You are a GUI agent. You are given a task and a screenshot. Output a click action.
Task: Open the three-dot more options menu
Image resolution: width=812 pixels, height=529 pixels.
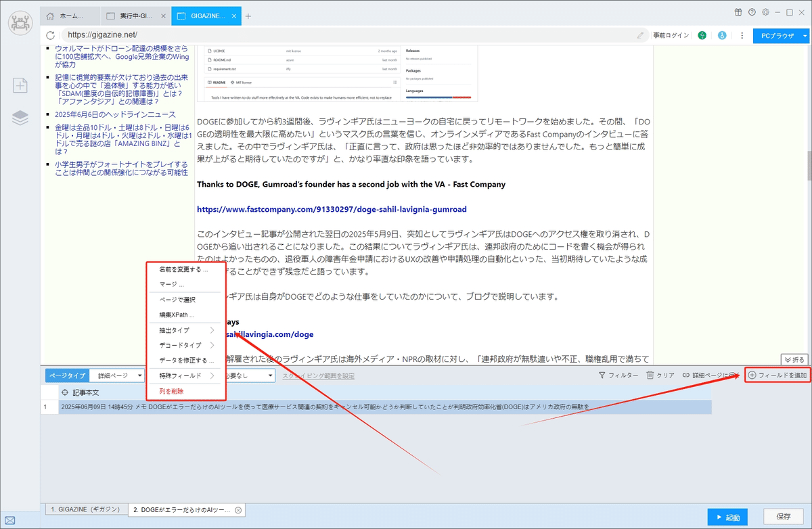tap(742, 35)
